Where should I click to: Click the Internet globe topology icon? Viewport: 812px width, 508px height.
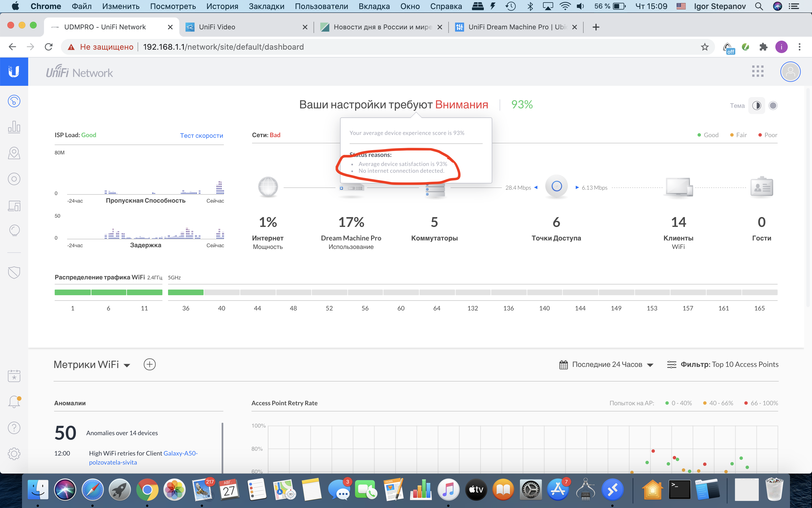pyautogui.click(x=268, y=187)
